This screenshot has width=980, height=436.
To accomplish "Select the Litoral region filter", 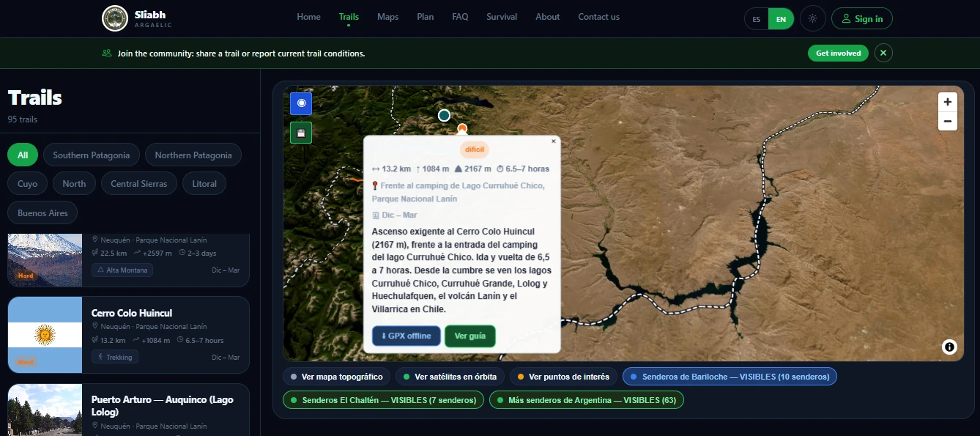I will click(x=204, y=184).
